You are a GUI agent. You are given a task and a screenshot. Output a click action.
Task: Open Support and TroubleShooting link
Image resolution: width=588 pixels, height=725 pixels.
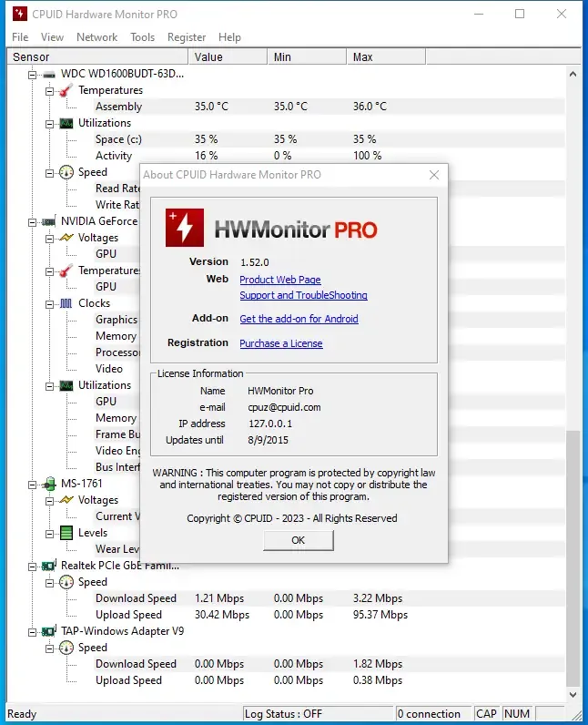303,295
